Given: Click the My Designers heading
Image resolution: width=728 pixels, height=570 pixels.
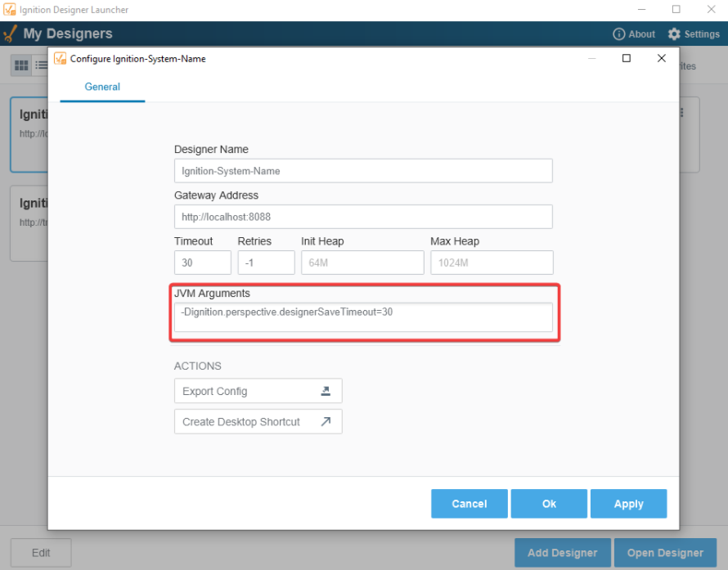Looking at the screenshot, I should click(68, 34).
